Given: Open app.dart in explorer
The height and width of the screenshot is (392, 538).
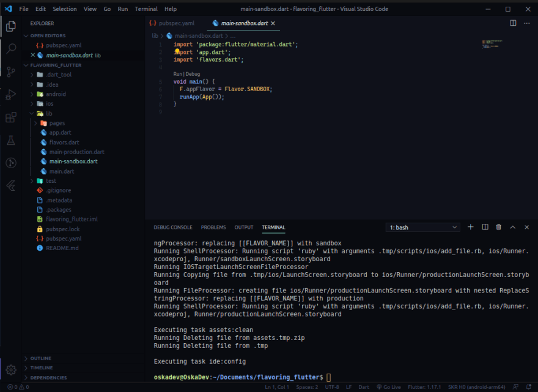Looking at the screenshot, I should 60,133.
